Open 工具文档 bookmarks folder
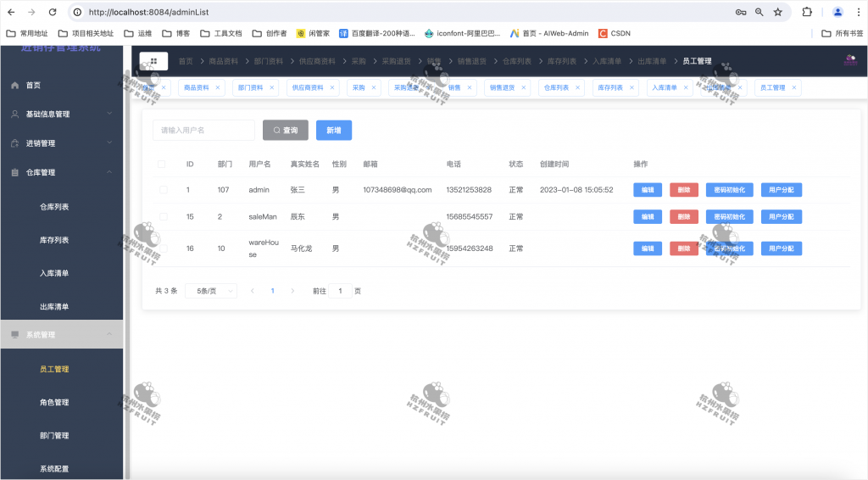Image resolution: width=868 pixels, height=480 pixels. (x=221, y=33)
